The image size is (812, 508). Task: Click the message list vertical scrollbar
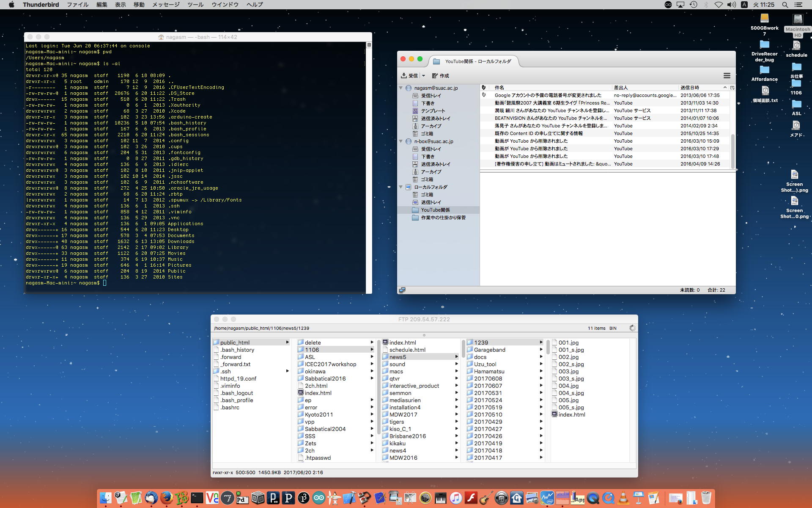(x=732, y=150)
